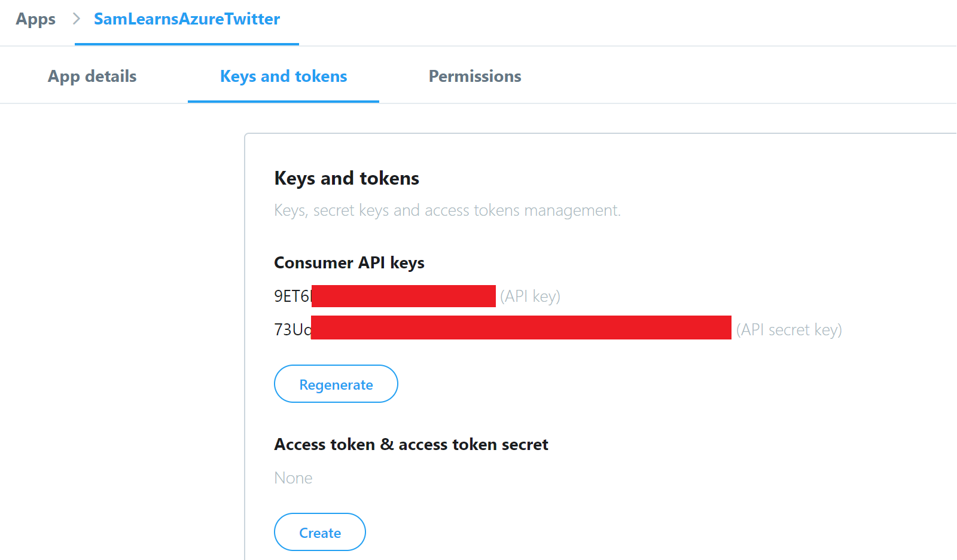Click the gray (API secret key) label
The image size is (957, 560).
[789, 330]
